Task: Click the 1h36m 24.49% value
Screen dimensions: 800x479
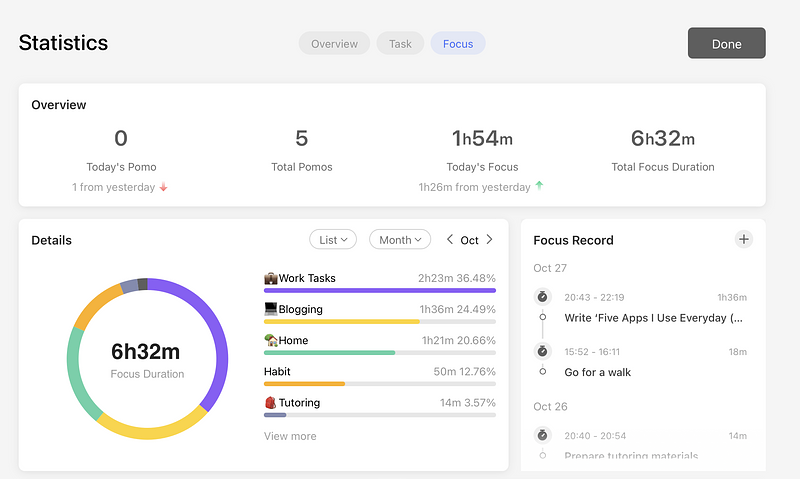Action: pos(458,309)
